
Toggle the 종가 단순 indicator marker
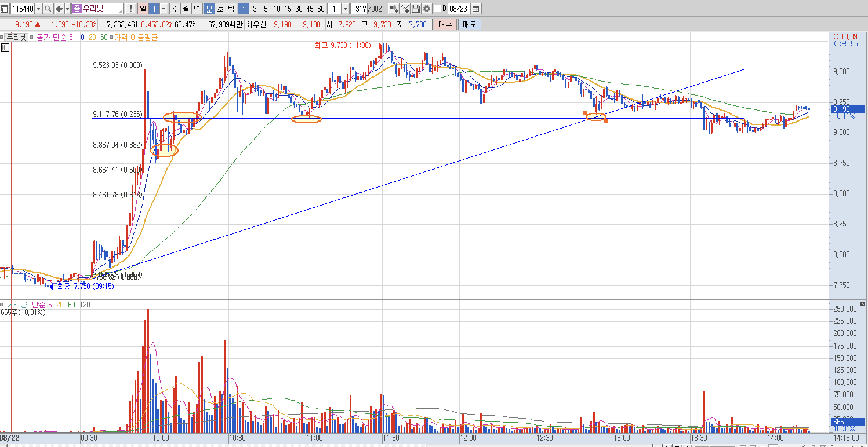(32, 37)
